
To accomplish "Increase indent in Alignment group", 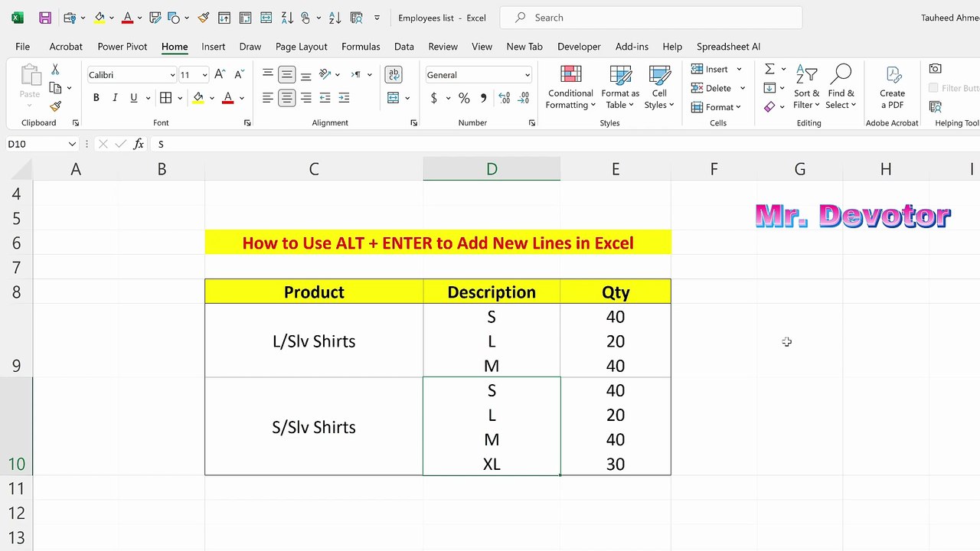I will (344, 97).
